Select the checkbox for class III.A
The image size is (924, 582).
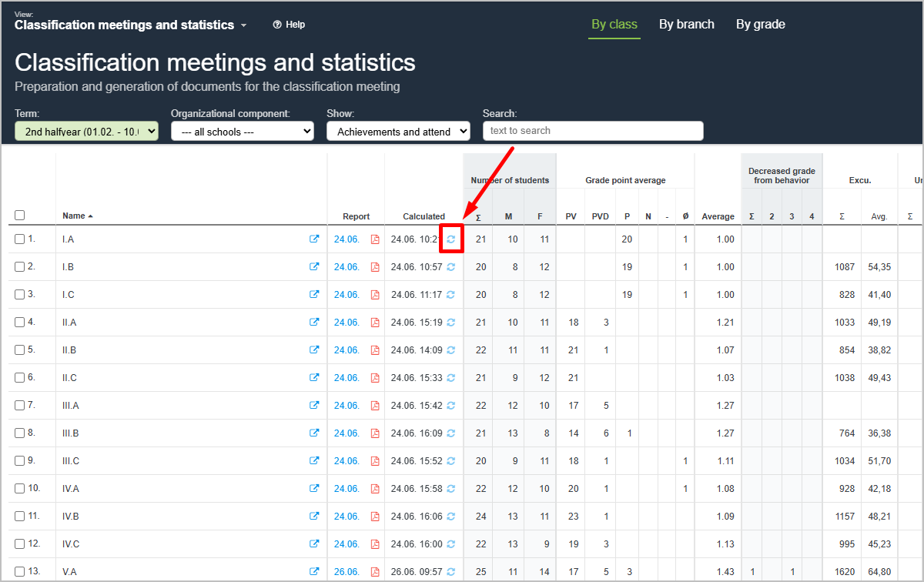point(20,406)
